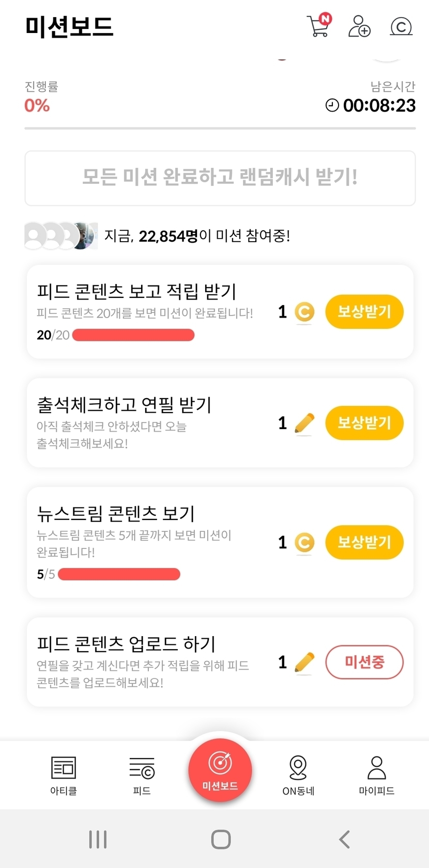This screenshot has width=429, height=868.
Task: Tap the add friend icon
Action: pyautogui.click(x=359, y=26)
